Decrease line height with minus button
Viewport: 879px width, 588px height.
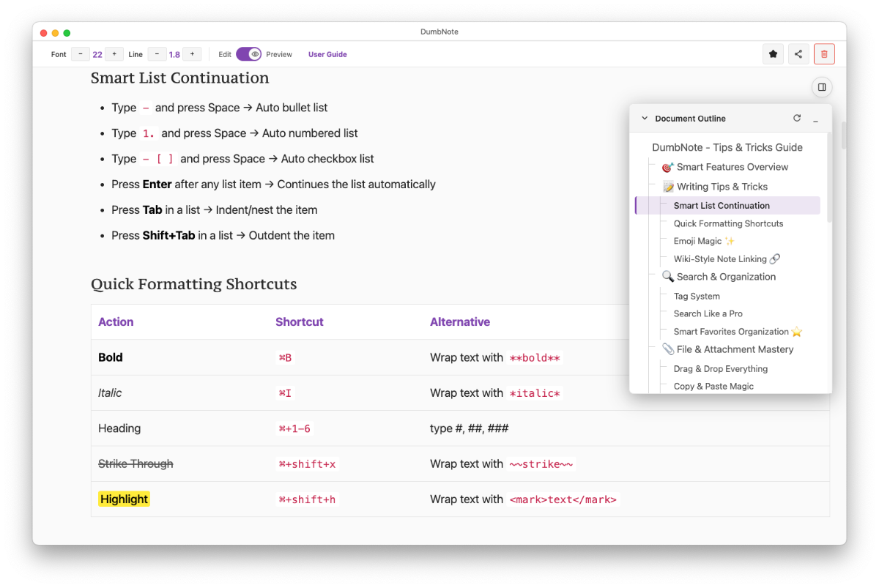click(x=157, y=54)
